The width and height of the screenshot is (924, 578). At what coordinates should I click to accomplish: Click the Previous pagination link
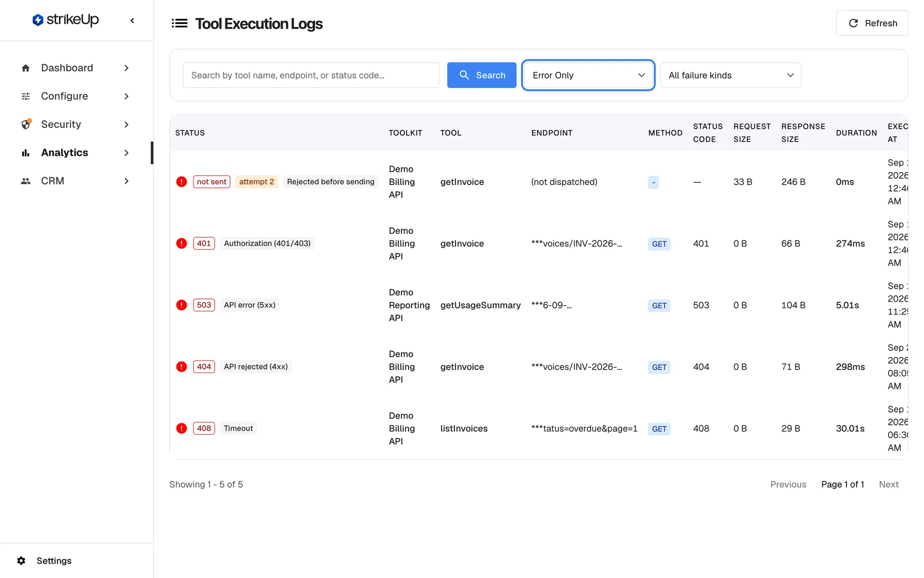click(x=788, y=484)
